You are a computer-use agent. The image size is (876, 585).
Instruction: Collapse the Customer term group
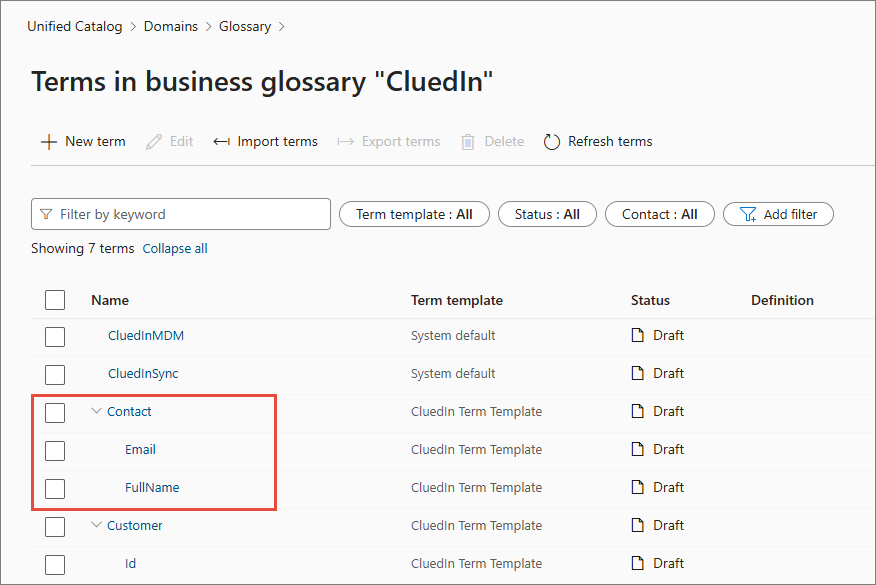[97, 525]
